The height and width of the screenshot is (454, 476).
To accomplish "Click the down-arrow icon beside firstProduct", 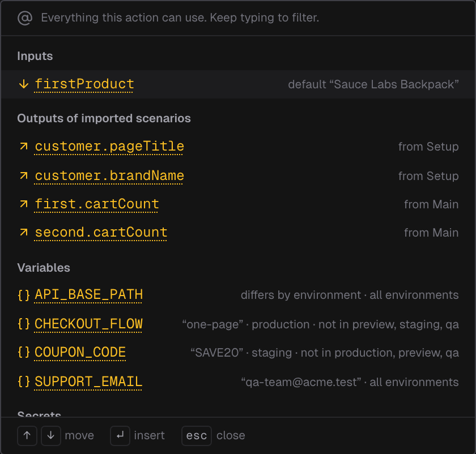I will [x=24, y=84].
